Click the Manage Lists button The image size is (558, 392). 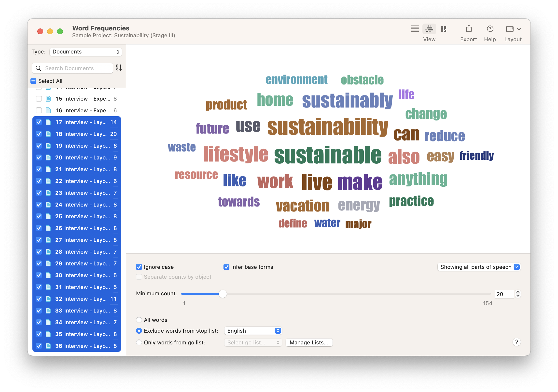coord(309,342)
